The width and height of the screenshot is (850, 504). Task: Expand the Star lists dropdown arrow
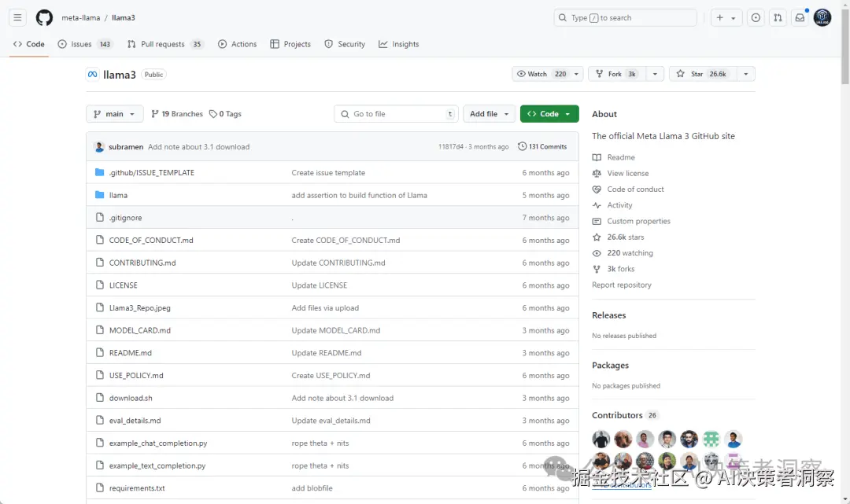coord(746,74)
